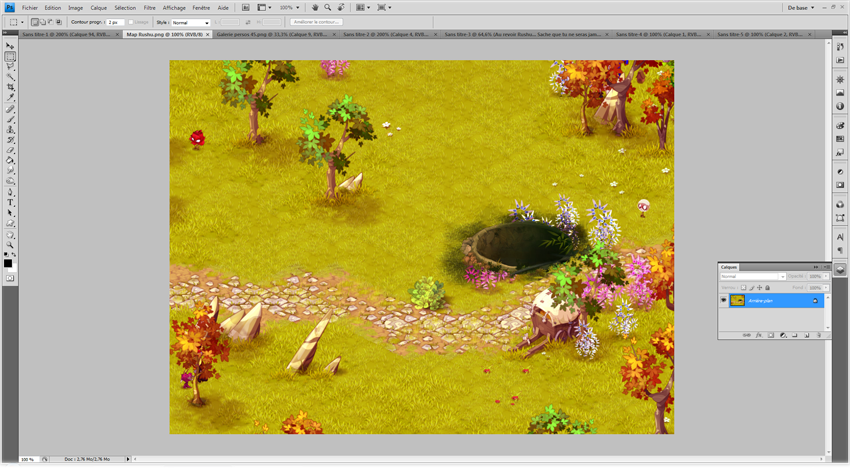Select the top-bar magnifier Zoom icon

[x=327, y=8]
